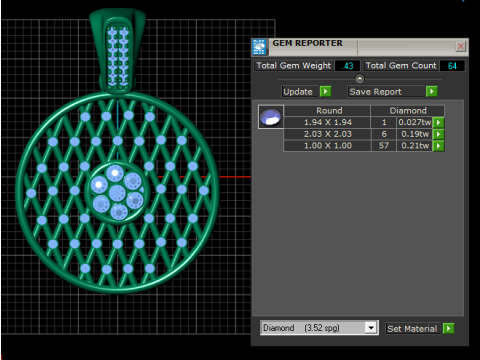Image resolution: width=480 pixels, height=360 pixels.
Task: Select the 2.03 X 2.03 size cell
Action: pos(328,134)
